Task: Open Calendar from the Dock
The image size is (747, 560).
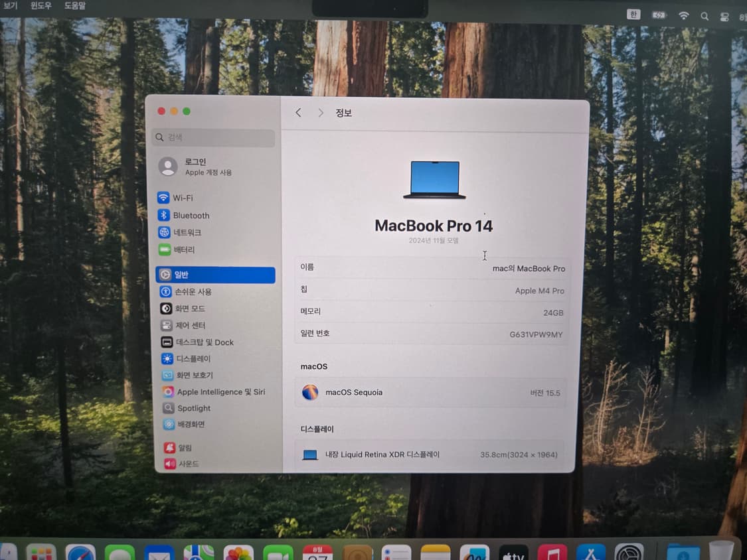Action: (317, 553)
